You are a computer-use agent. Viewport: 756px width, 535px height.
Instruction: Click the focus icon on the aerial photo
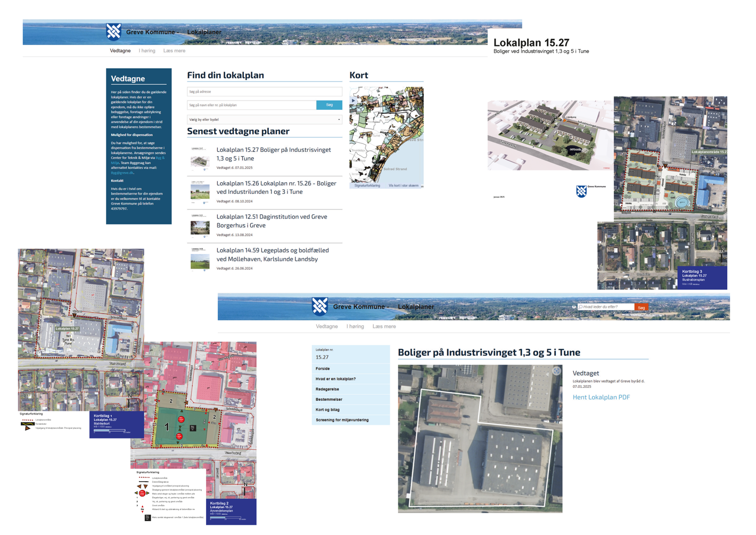pos(556,371)
